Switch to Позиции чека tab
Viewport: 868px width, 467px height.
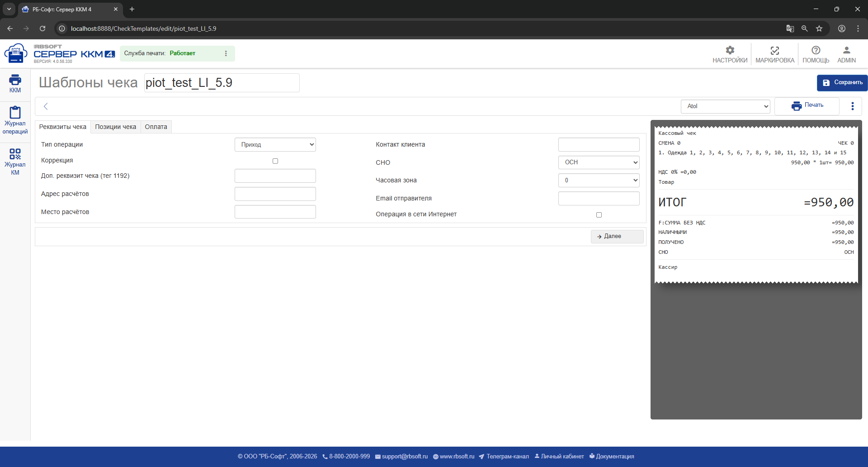point(116,127)
